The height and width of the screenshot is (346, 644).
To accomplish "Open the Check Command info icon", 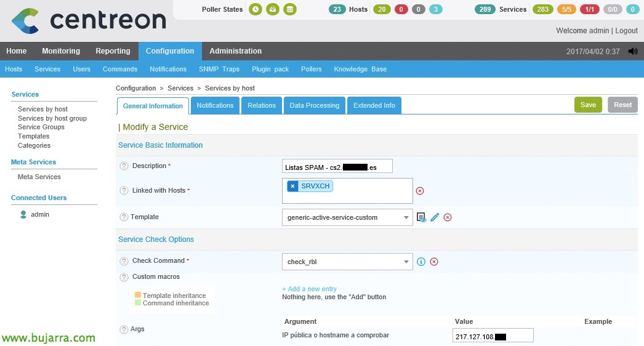I will pos(421,262).
